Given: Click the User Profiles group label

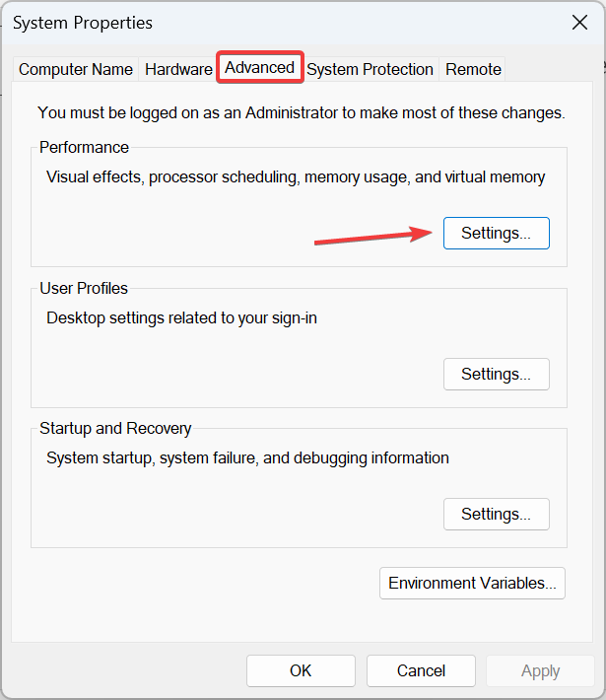Looking at the screenshot, I should click(x=84, y=289).
